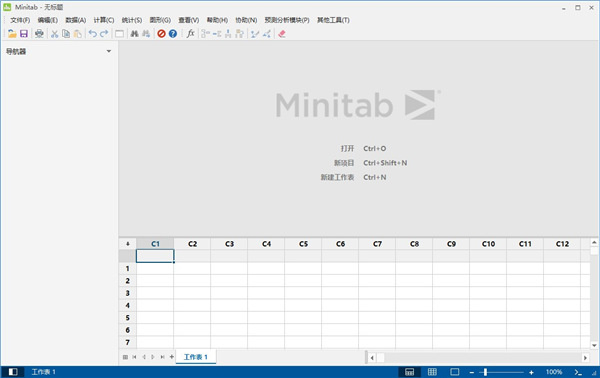Open the 图形(G) menu

pos(160,20)
